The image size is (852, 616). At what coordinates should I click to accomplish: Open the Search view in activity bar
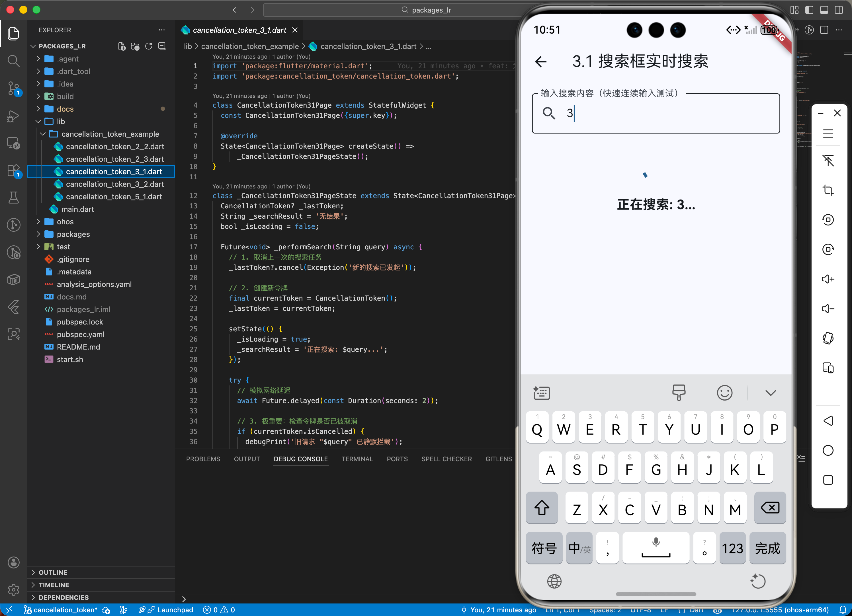pos(13,61)
